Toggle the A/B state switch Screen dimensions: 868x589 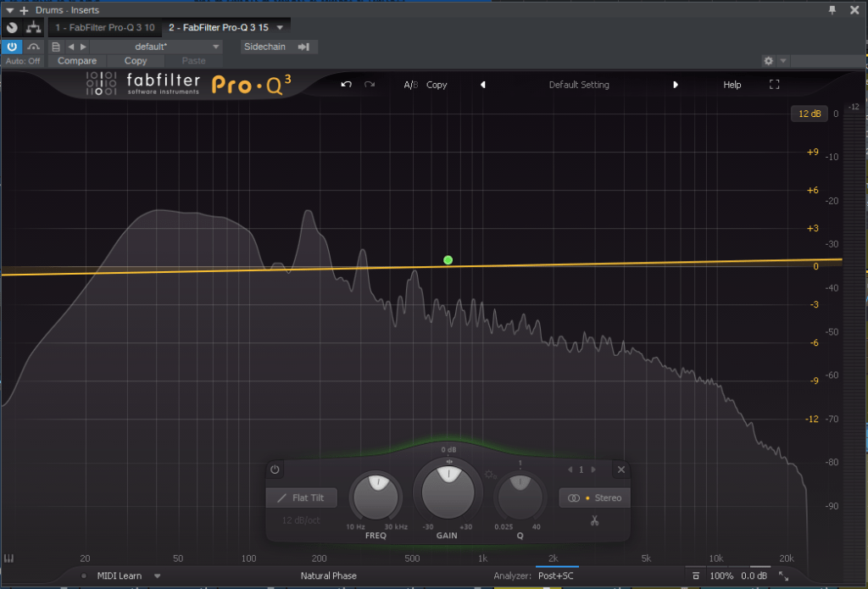click(x=410, y=85)
